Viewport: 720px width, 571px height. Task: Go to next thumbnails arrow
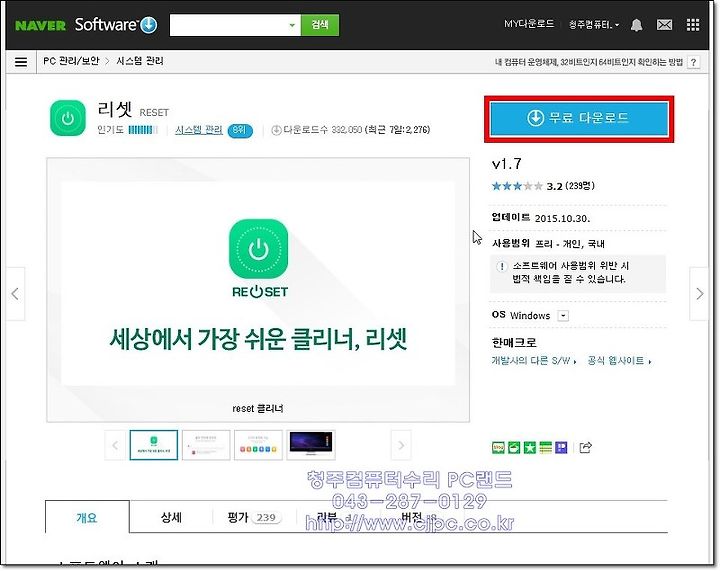pos(401,445)
